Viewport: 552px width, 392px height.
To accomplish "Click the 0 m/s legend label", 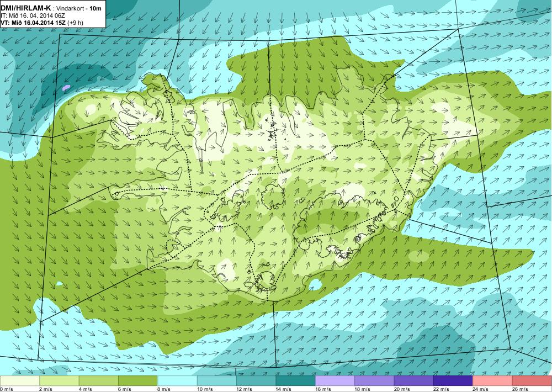I will 6,389.
